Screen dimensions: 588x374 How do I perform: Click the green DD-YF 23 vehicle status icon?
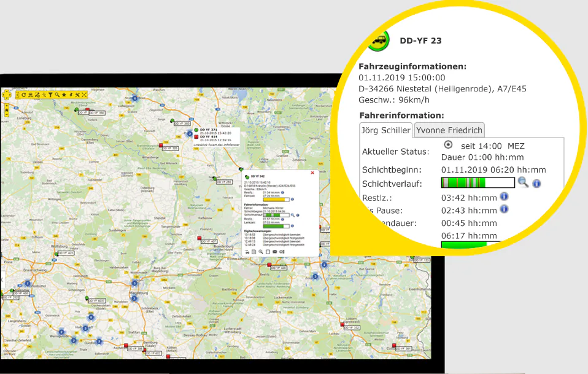pyautogui.click(x=379, y=41)
